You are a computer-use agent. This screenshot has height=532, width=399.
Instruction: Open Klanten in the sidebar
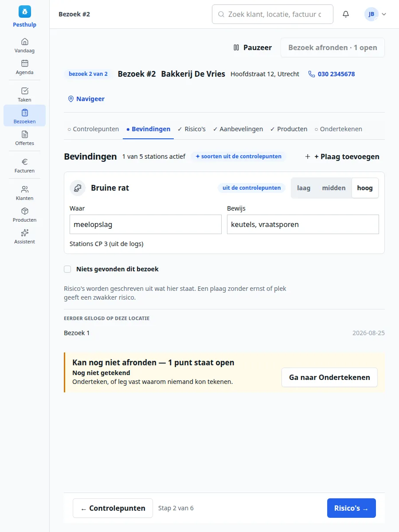point(25,193)
